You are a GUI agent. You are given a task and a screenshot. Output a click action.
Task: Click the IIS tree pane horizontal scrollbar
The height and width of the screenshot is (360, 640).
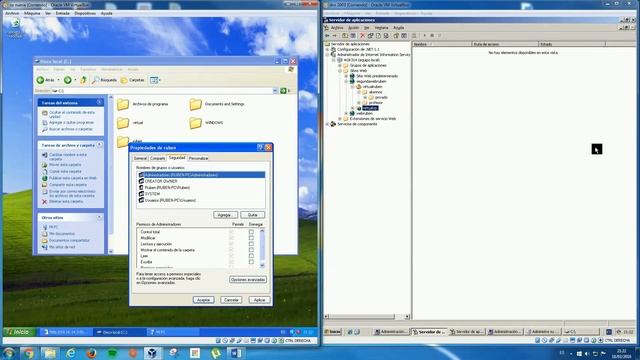click(x=367, y=316)
